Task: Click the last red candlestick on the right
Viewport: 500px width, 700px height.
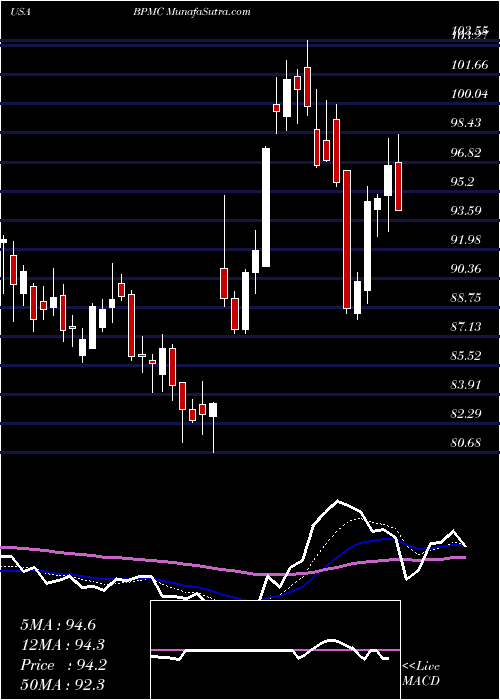Action: point(399,186)
